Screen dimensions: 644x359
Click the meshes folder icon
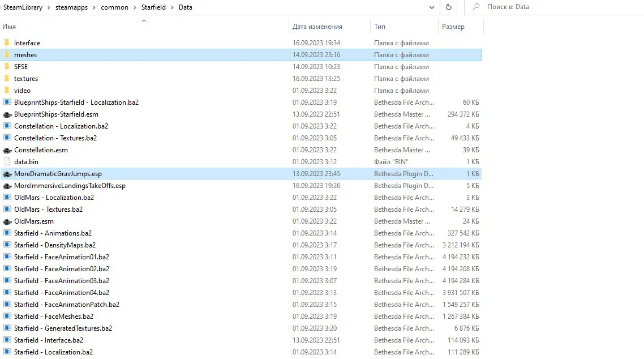(7, 54)
